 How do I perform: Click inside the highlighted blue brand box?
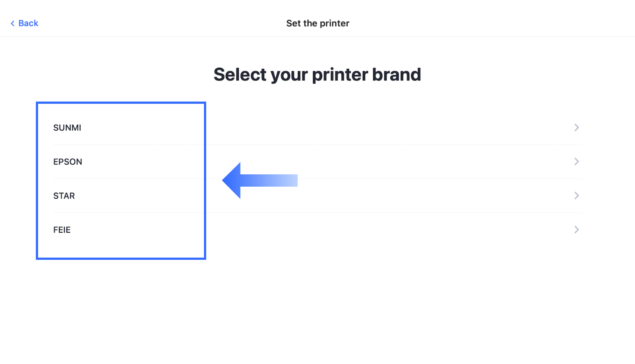tap(121, 179)
